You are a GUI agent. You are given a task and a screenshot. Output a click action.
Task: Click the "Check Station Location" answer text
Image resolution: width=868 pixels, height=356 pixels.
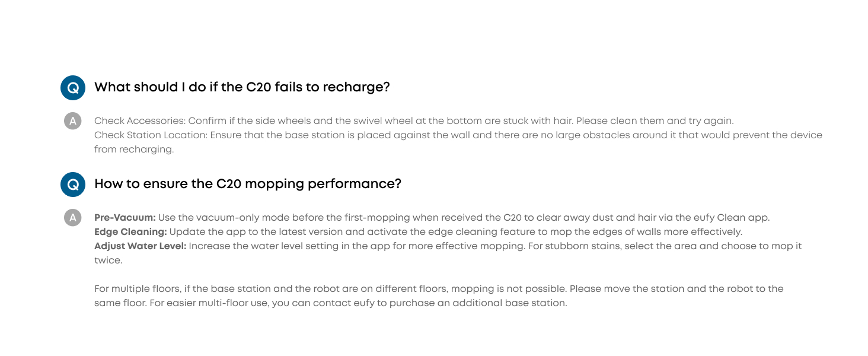point(151,135)
